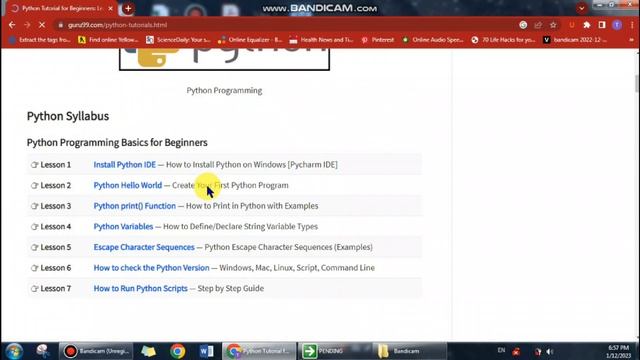Click the 'Python Syllabus' heading
The width and height of the screenshot is (640, 360).
coord(68,116)
